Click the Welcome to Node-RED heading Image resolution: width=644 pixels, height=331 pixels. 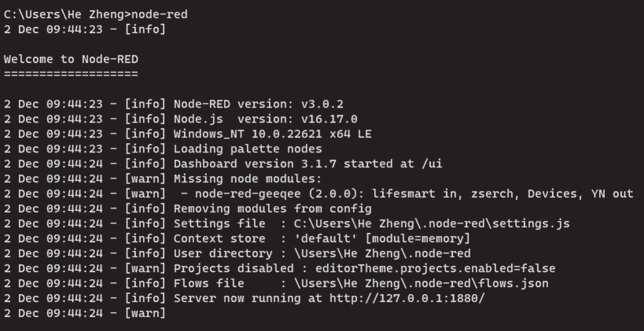click(71, 59)
